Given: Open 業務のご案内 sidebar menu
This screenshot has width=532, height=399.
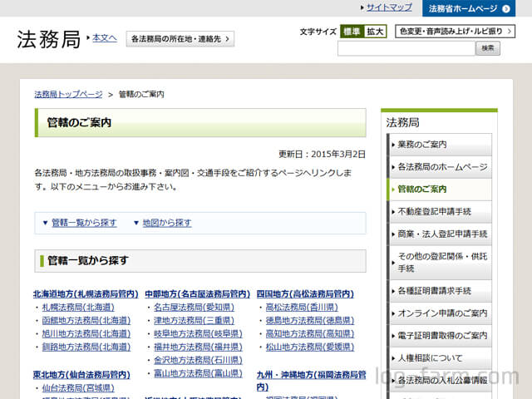Looking at the screenshot, I should pyautogui.click(x=441, y=145).
